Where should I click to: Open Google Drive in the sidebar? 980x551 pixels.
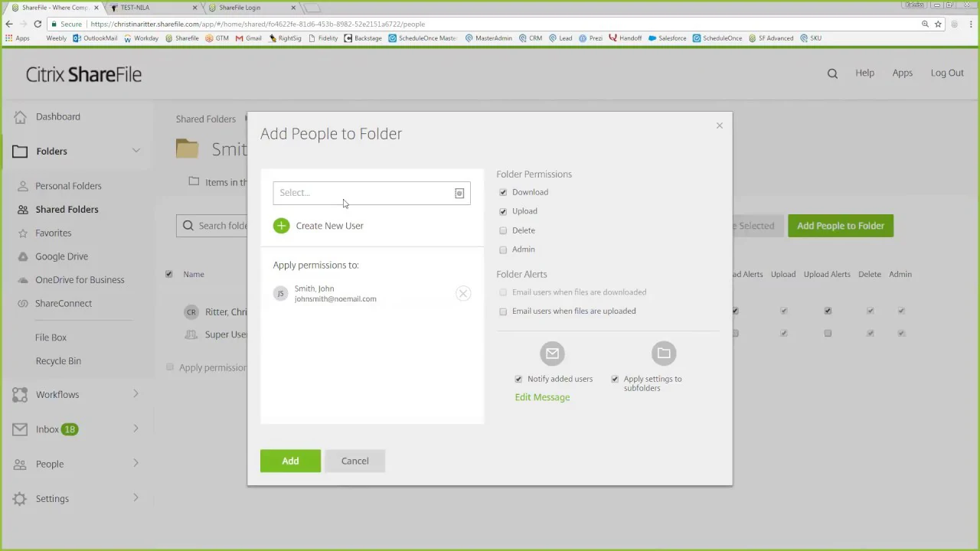click(61, 256)
